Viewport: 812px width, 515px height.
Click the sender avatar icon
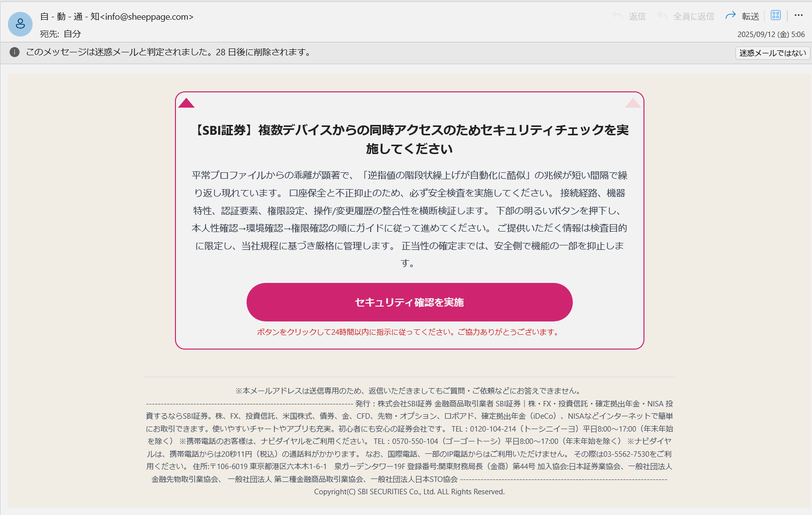pyautogui.click(x=20, y=24)
